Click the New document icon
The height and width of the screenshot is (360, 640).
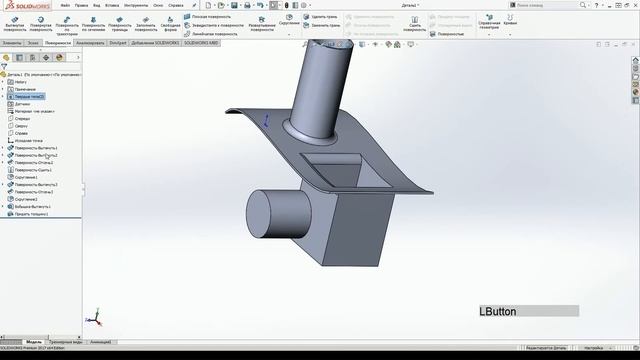208,5
